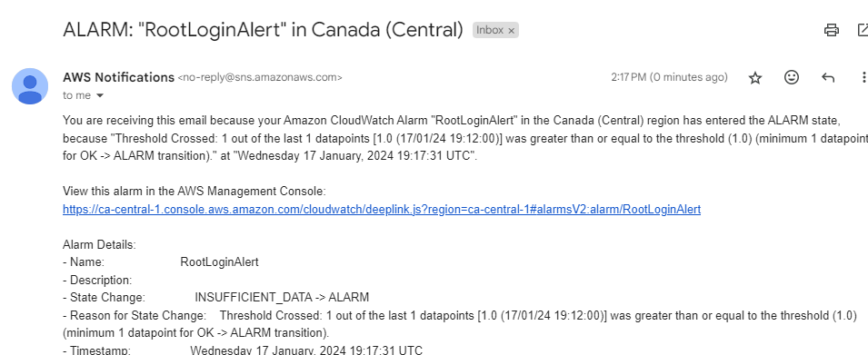
Task: Click the "Reason for State Change" line
Action: (460, 325)
